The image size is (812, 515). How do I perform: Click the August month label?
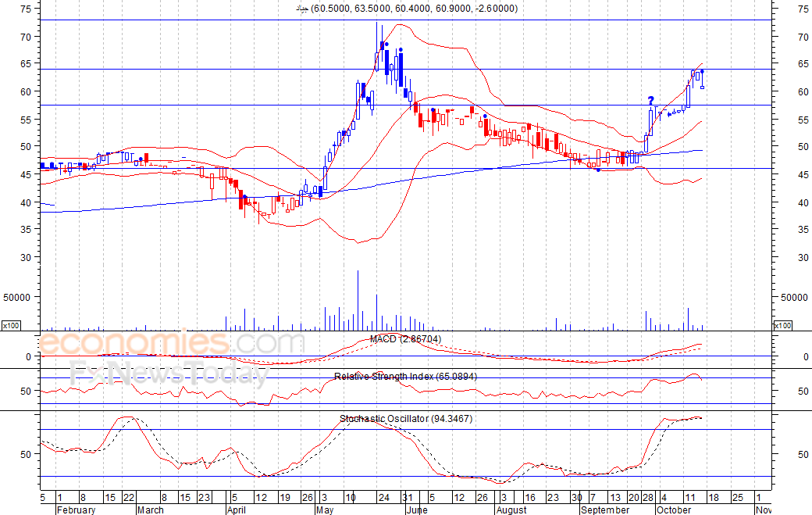point(511,510)
